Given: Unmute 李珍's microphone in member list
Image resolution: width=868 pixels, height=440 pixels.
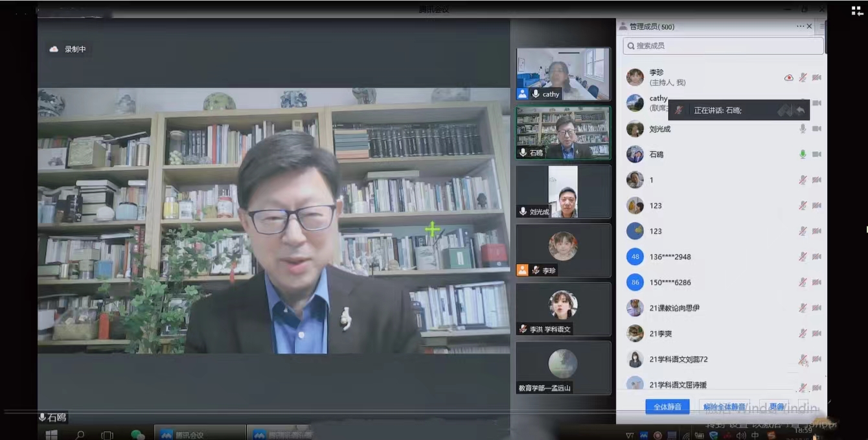Looking at the screenshot, I should point(803,78).
